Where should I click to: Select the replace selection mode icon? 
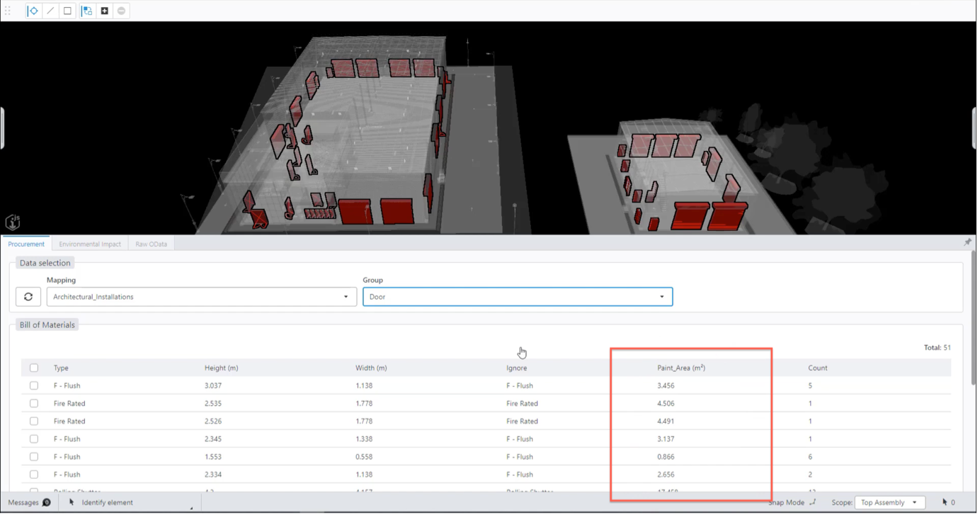86,10
